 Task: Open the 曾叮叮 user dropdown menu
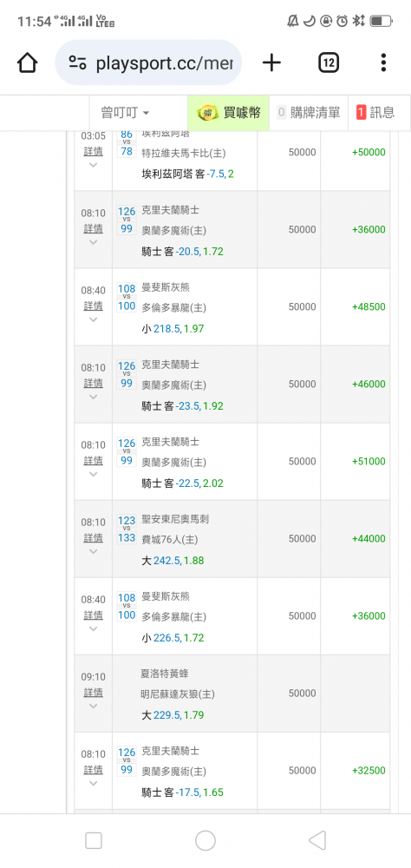pos(125,113)
